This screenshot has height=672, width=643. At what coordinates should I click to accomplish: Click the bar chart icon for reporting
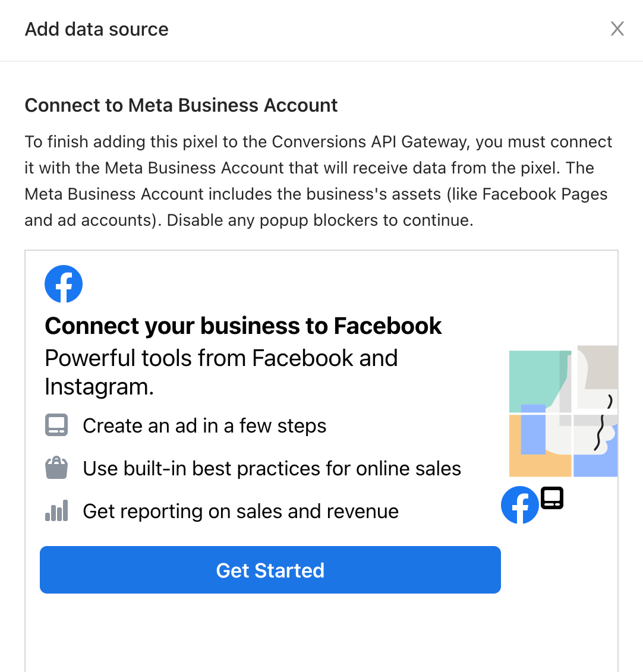[x=56, y=510]
